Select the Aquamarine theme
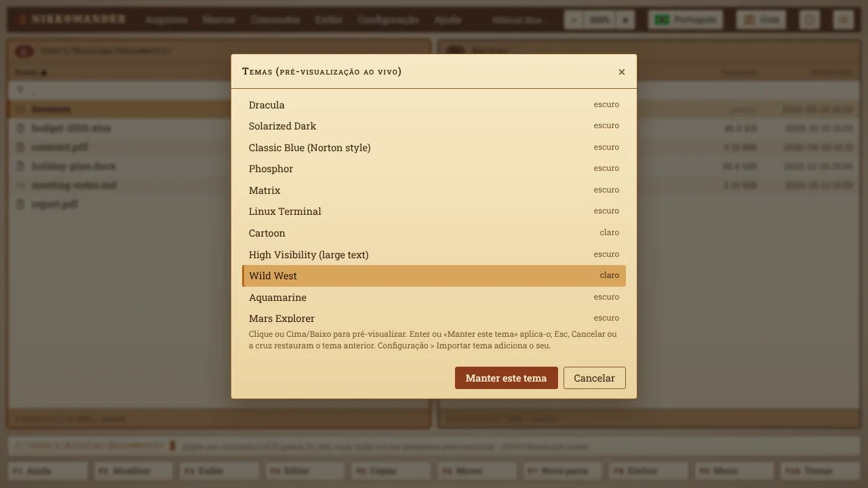 [x=434, y=297]
